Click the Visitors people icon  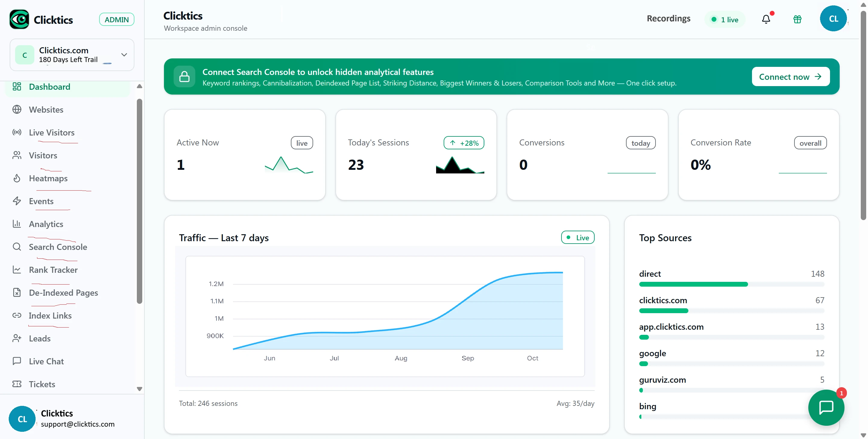pyautogui.click(x=17, y=155)
